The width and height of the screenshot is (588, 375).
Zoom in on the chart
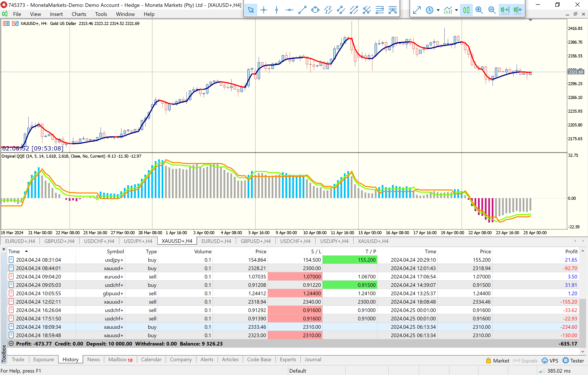coord(479,10)
